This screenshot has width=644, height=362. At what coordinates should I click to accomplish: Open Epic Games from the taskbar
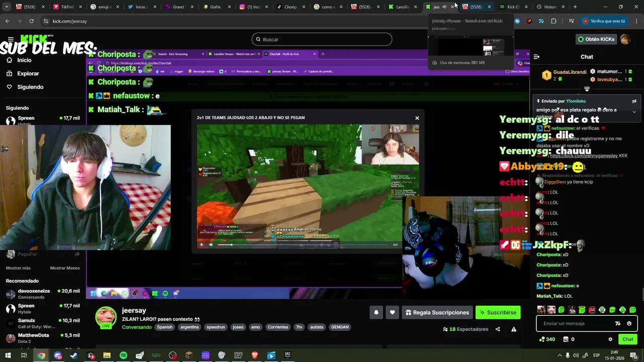(x=288, y=355)
